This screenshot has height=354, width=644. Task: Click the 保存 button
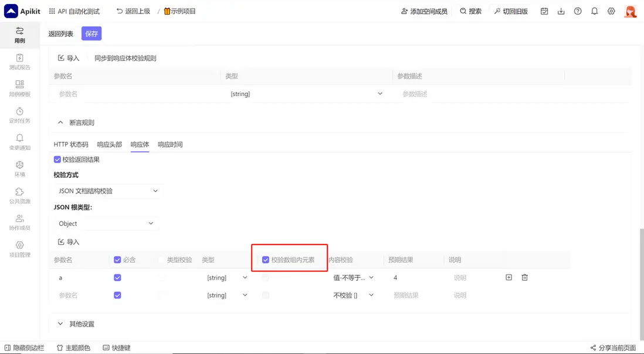tap(91, 33)
